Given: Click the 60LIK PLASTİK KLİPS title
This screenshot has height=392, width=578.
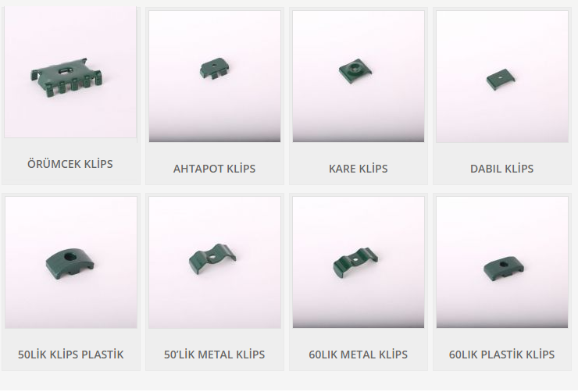Looking at the screenshot, I should coord(501,355).
